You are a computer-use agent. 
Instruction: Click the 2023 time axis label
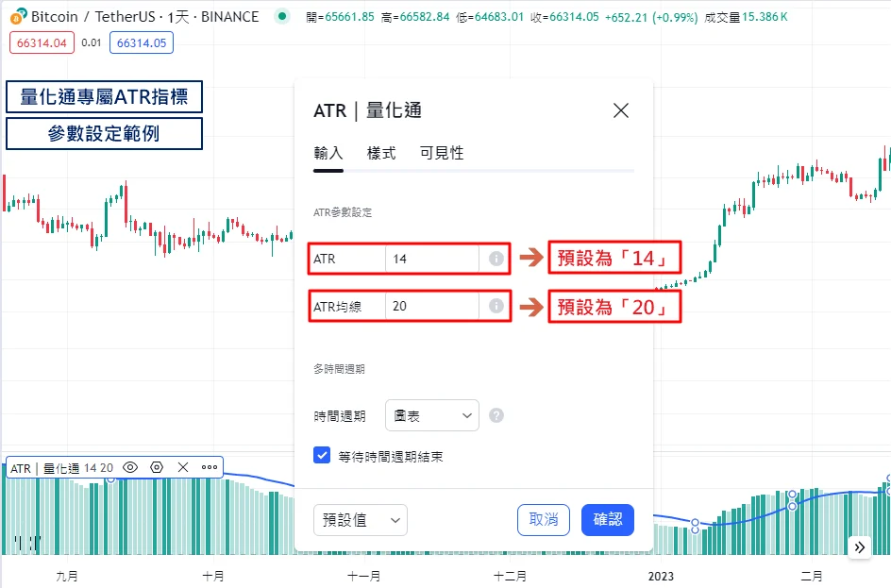coord(661,576)
